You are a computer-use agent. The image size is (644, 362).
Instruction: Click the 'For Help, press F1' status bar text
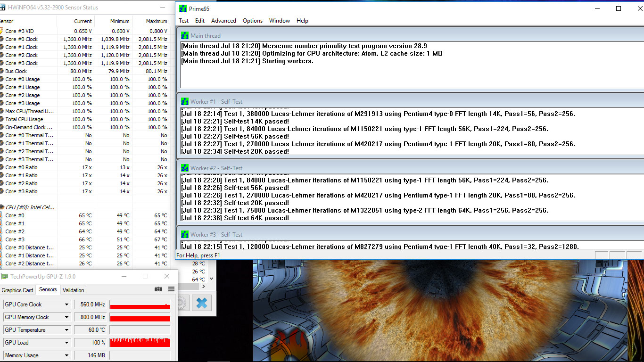(198, 255)
